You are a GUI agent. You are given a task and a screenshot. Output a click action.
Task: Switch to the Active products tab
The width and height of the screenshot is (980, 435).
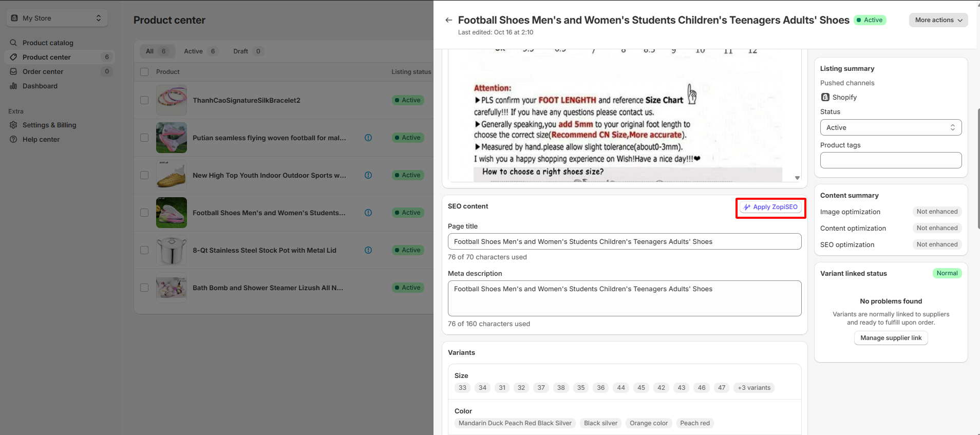pyautogui.click(x=200, y=51)
